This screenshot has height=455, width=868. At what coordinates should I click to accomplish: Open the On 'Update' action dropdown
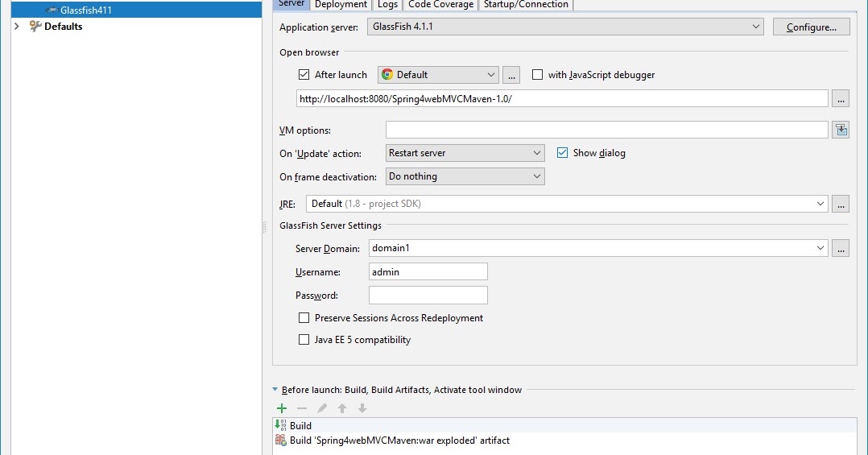(x=465, y=153)
